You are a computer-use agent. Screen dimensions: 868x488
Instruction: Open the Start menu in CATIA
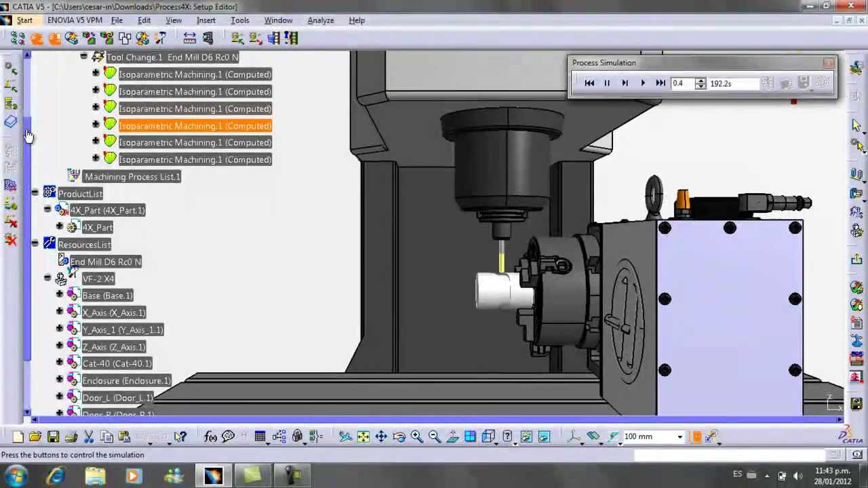coord(24,20)
